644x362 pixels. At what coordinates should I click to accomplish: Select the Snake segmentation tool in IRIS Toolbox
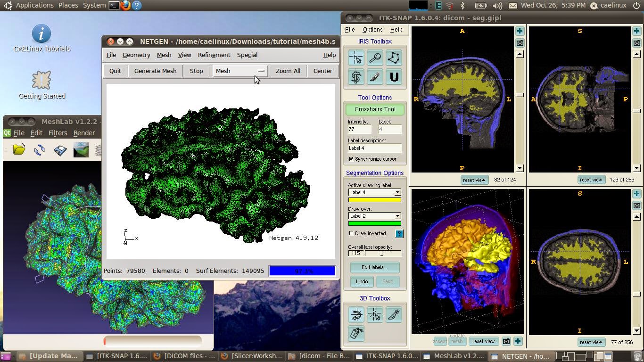pyautogui.click(x=356, y=77)
